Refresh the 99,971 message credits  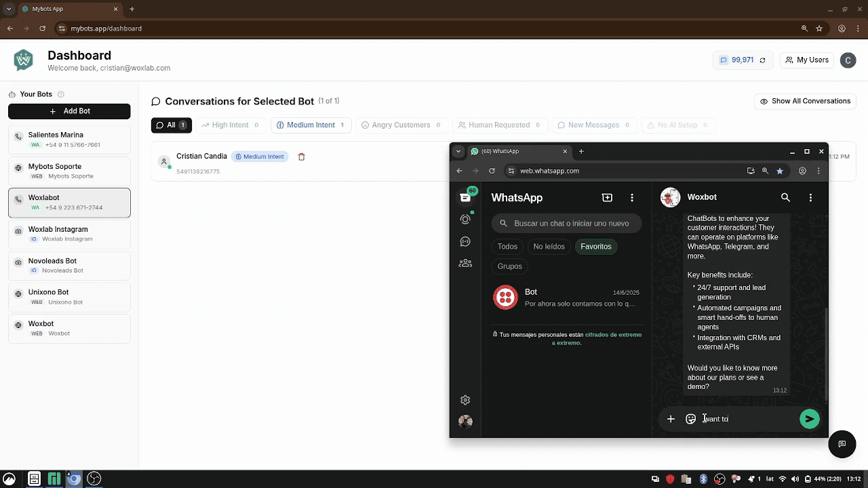click(762, 60)
